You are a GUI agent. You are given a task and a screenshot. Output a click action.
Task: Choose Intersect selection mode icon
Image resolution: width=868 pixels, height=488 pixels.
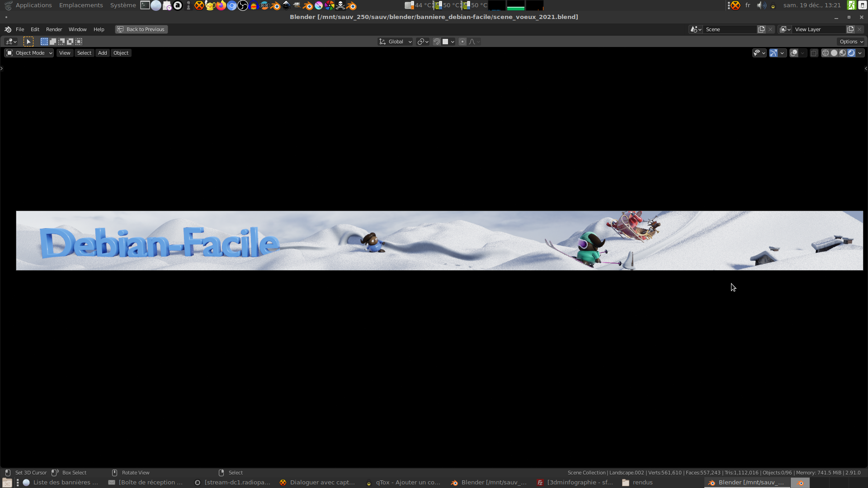point(79,42)
